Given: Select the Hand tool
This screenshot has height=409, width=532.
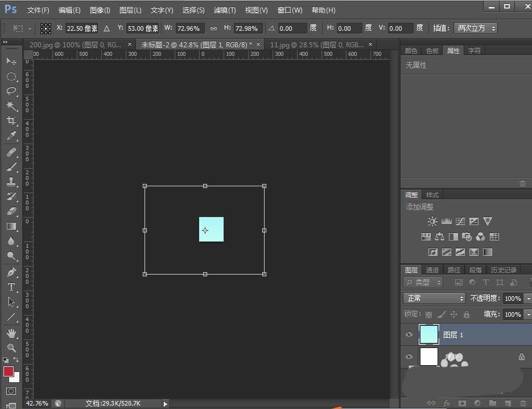Looking at the screenshot, I should tap(11, 333).
